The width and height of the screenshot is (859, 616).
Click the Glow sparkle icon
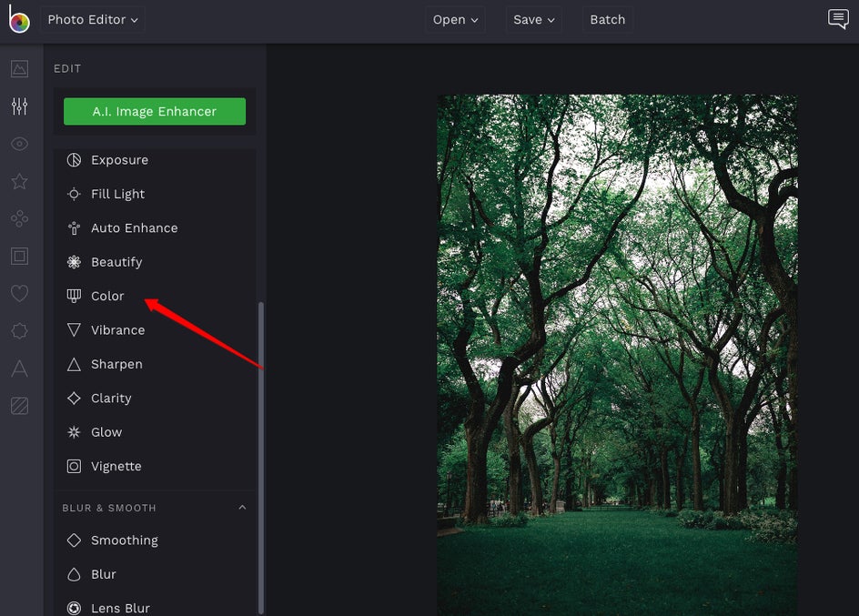pyautogui.click(x=74, y=432)
